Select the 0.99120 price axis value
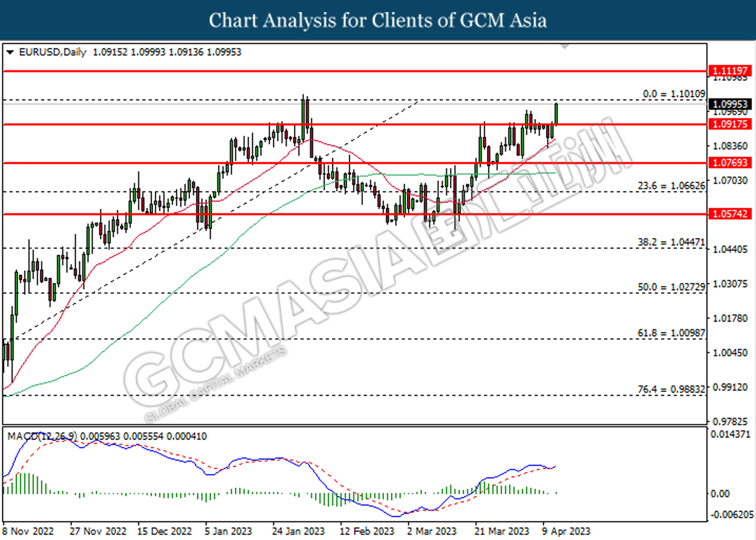The width and height of the screenshot is (756, 540). coord(730,387)
